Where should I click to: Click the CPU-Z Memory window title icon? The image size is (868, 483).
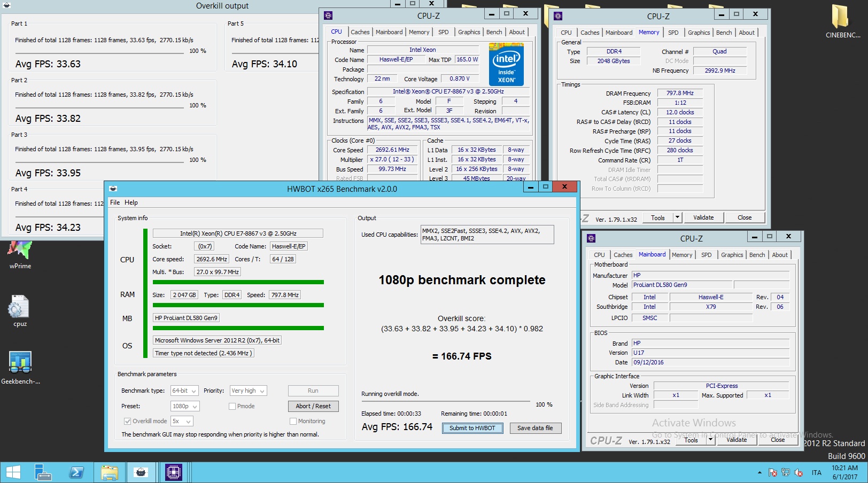(558, 16)
